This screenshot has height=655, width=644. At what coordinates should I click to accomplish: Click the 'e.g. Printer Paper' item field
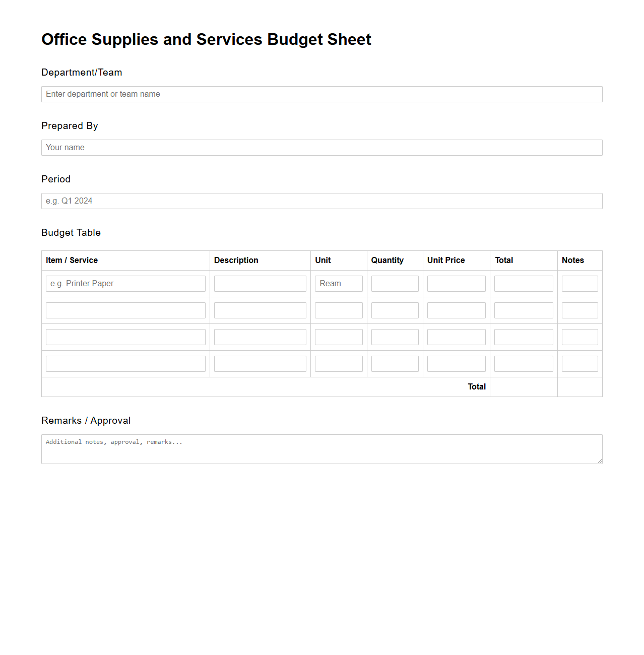125,283
